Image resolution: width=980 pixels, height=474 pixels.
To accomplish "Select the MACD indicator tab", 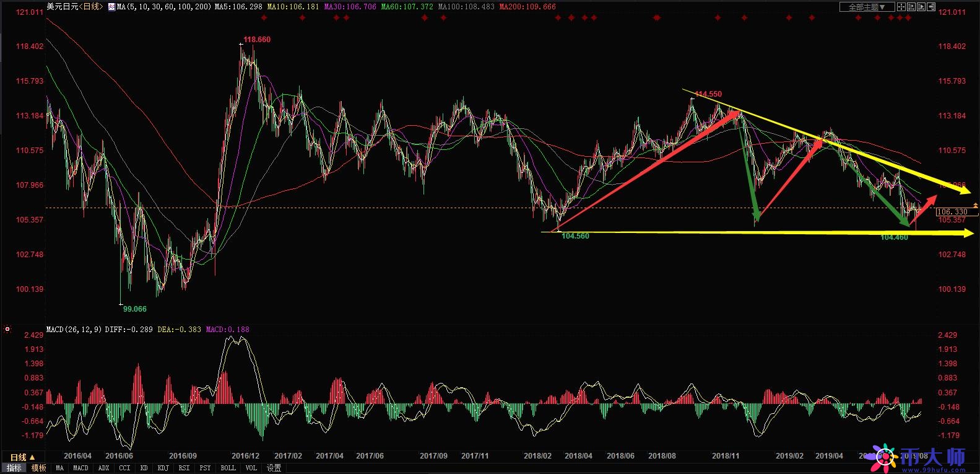I will pos(81,468).
